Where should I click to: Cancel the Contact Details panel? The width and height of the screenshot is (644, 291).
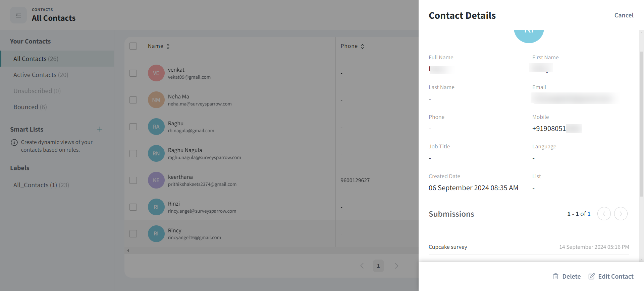point(624,15)
